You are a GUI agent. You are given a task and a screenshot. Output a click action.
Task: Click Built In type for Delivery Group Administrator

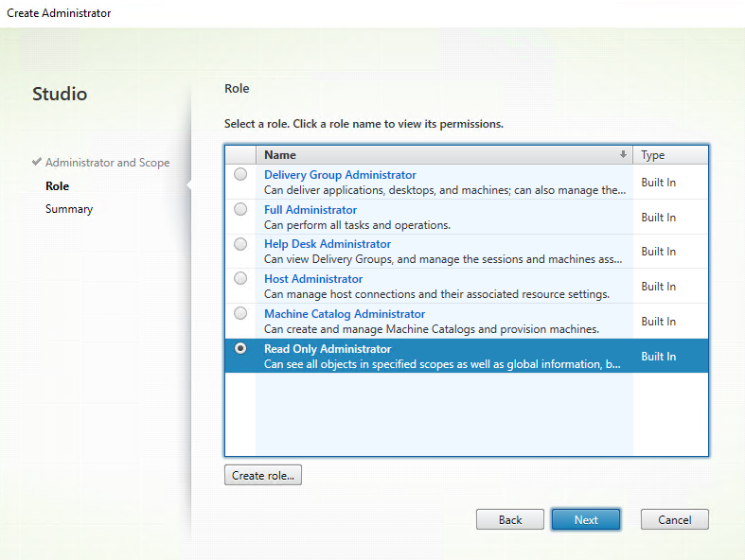(x=658, y=183)
